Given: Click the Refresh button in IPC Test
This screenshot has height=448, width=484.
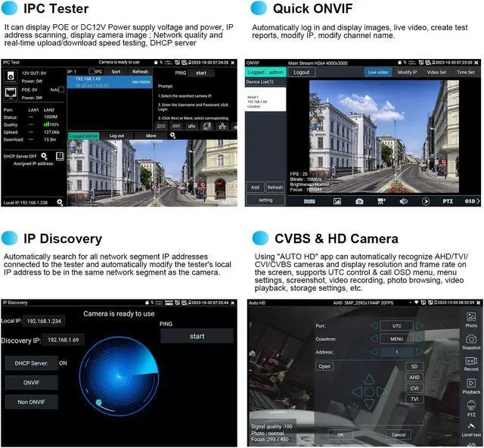Looking at the screenshot, I should click(x=140, y=71).
